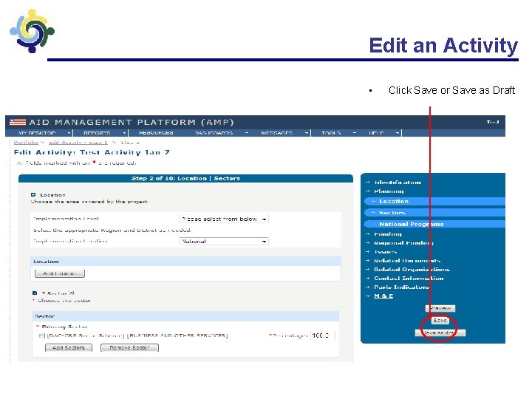Open the Implementation Location dropdown showing National
532x399 pixels.
click(x=224, y=241)
